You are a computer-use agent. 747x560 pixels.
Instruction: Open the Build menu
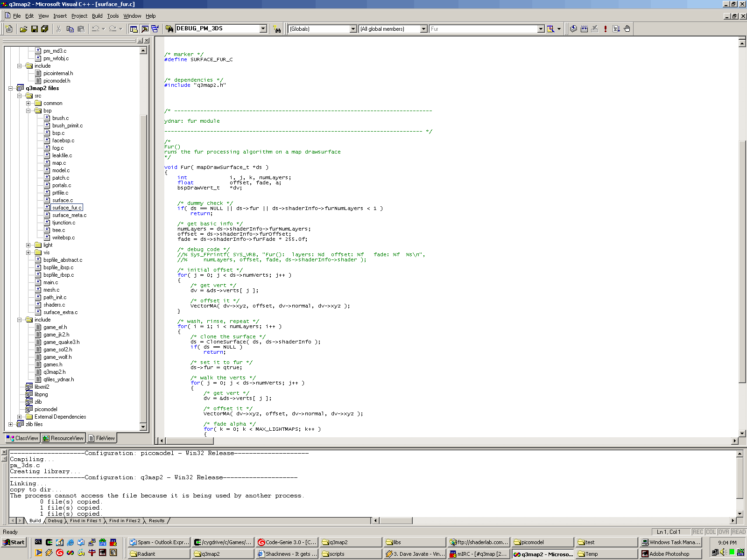[x=97, y=16]
